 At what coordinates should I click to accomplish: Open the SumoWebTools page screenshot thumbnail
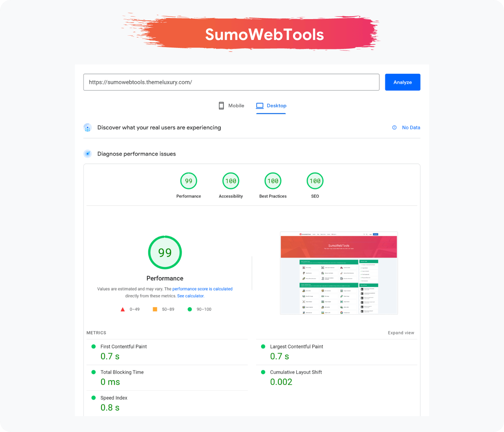[339, 273]
